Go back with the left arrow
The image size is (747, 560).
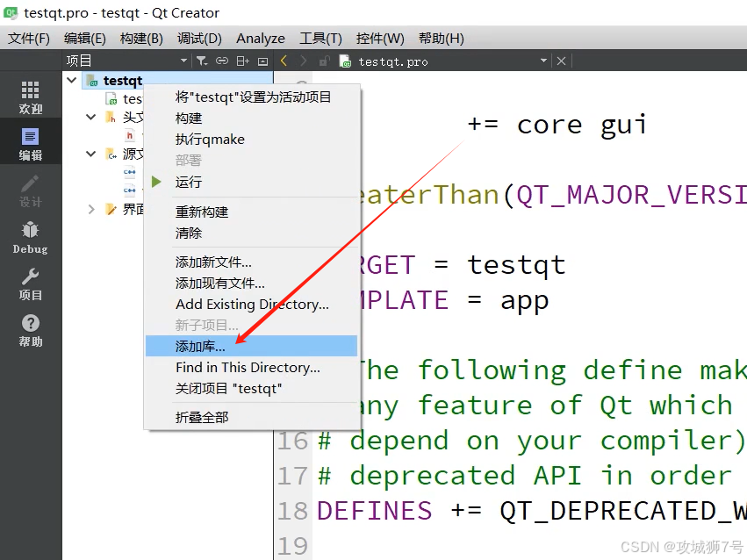pos(284,61)
